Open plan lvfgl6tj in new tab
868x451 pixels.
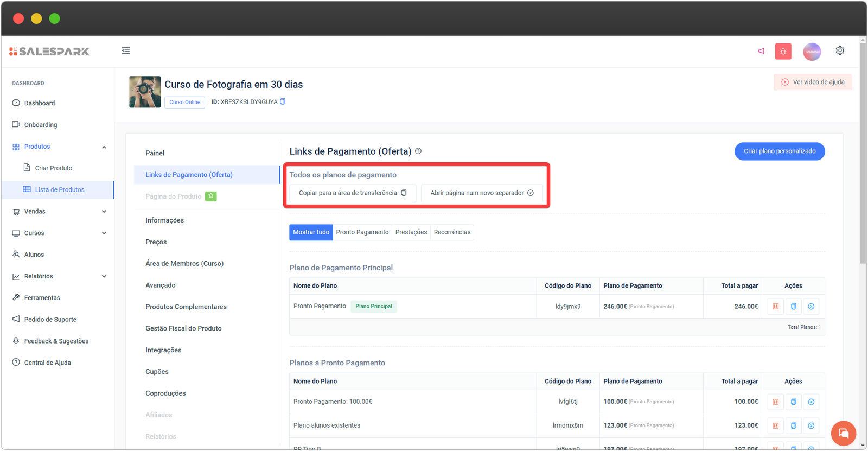click(x=811, y=402)
